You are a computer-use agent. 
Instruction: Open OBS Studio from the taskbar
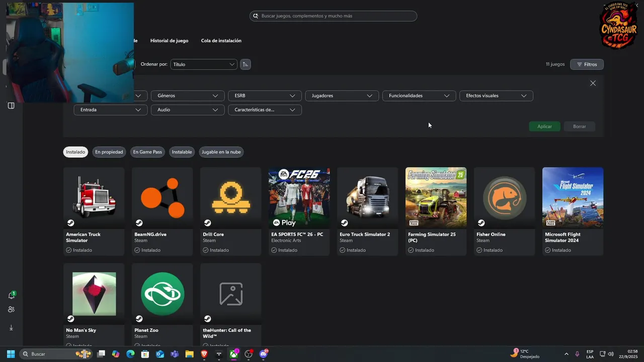tap(249, 354)
